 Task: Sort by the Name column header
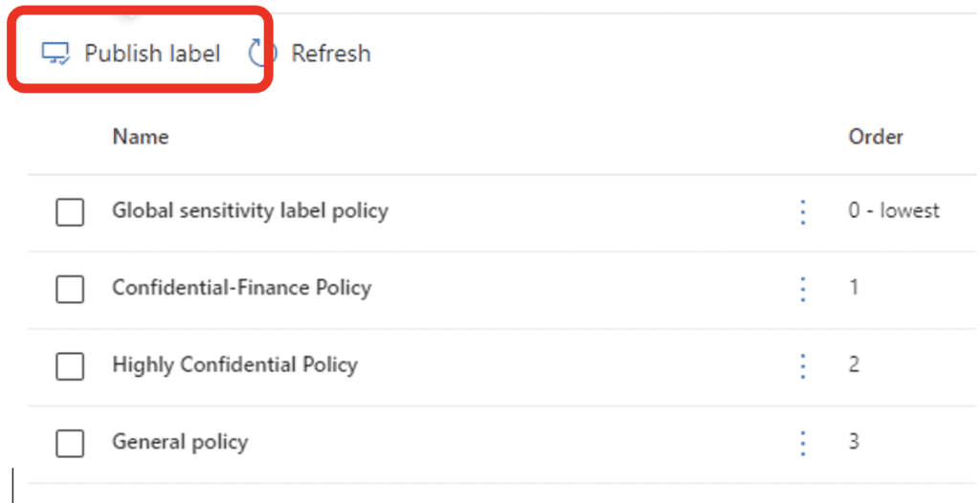(141, 136)
